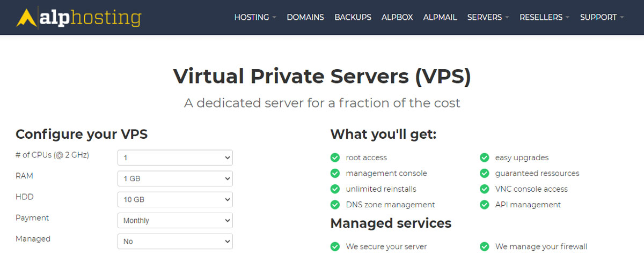Click the '# of CPUs (@ 2 GHz)' label
Image resolution: width=644 pixels, height=255 pixels.
53,155
